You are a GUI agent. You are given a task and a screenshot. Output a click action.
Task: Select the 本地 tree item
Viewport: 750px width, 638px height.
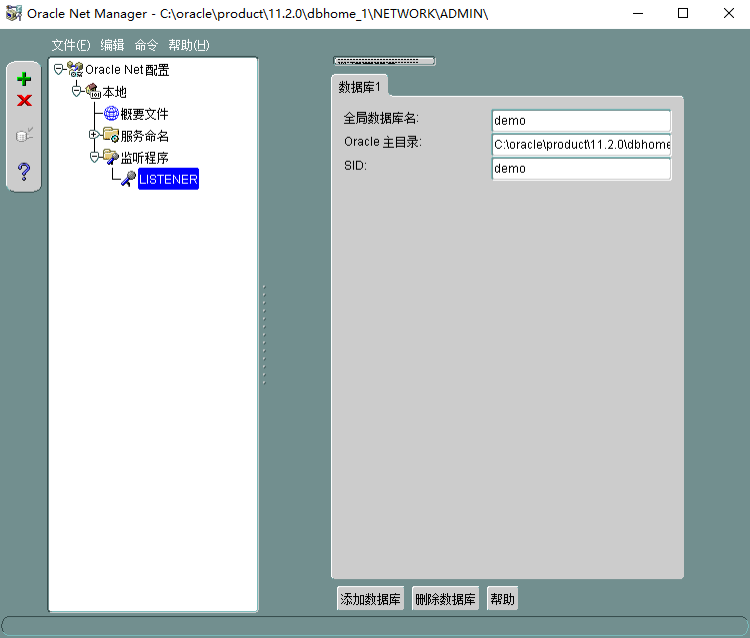click(115, 91)
